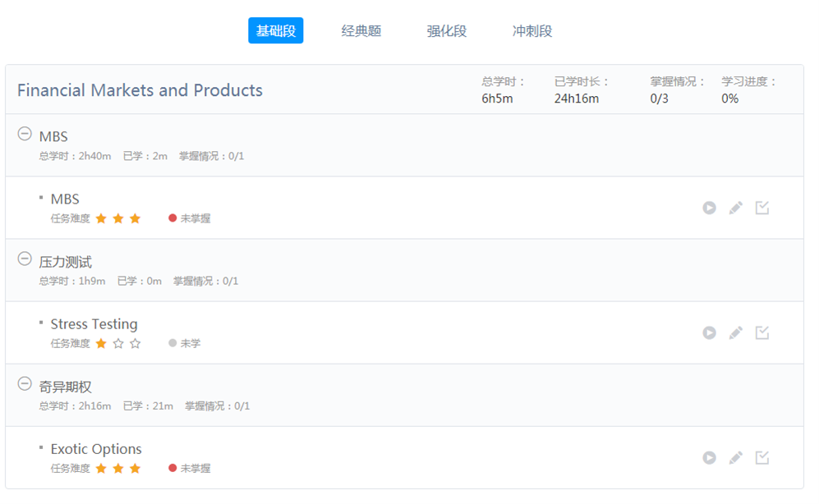Viewport: 819px width, 504px height.
Task: Open the MBS quiz checkbox icon
Action: click(762, 208)
